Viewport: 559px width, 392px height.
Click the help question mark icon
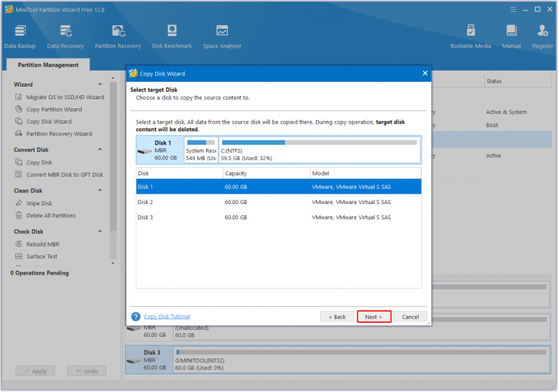[136, 317]
